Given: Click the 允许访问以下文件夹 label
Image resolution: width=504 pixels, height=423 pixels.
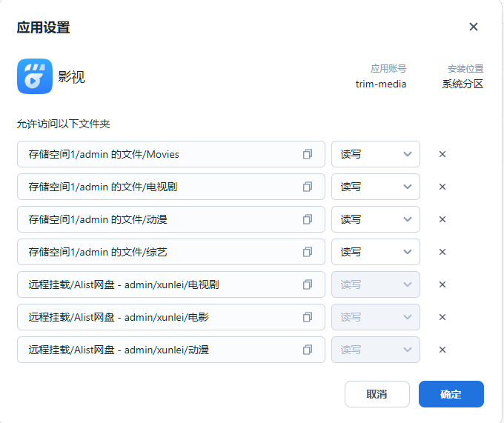Looking at the screenshot, I should 63,124.
